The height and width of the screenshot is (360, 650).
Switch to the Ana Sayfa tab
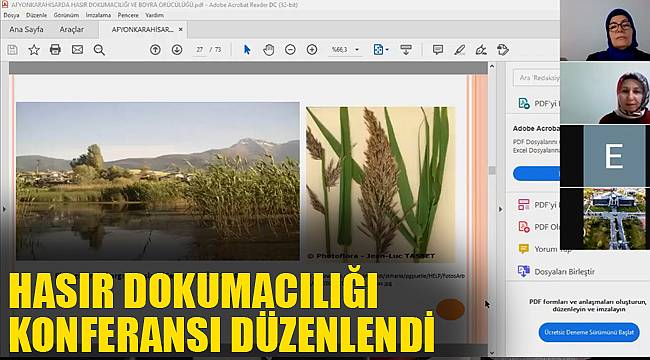[x=27, y=29]
